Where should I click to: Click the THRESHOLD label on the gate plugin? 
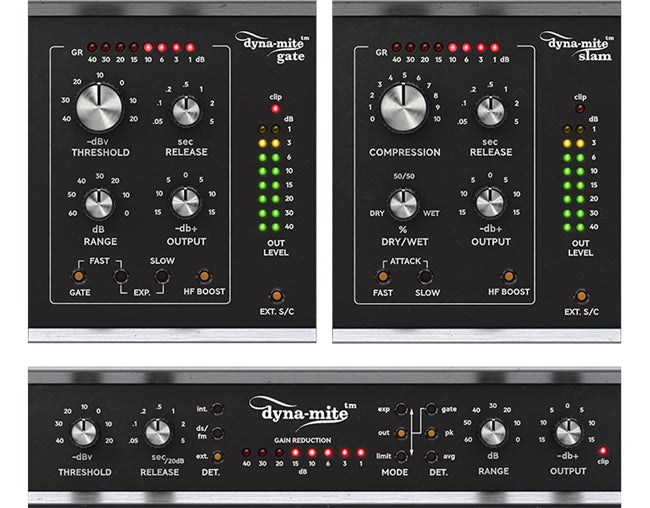click(100, 153)
